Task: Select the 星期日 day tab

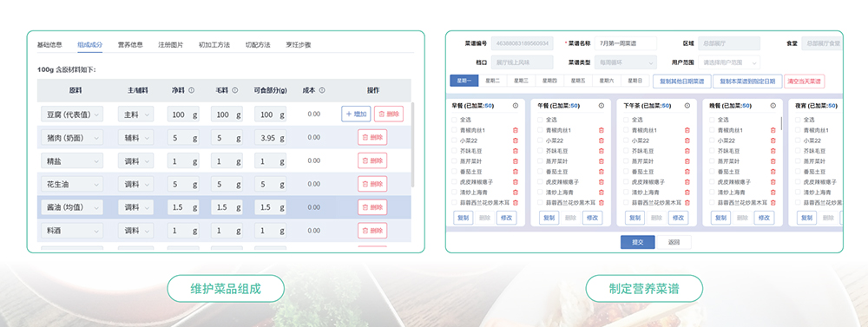Action: click(x=635, y=81)
